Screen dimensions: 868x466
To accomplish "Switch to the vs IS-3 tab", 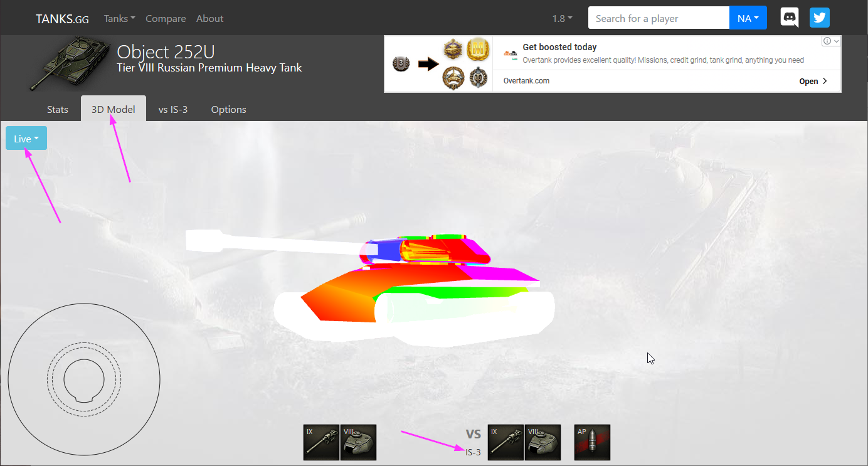I will (x=173, y=109).
